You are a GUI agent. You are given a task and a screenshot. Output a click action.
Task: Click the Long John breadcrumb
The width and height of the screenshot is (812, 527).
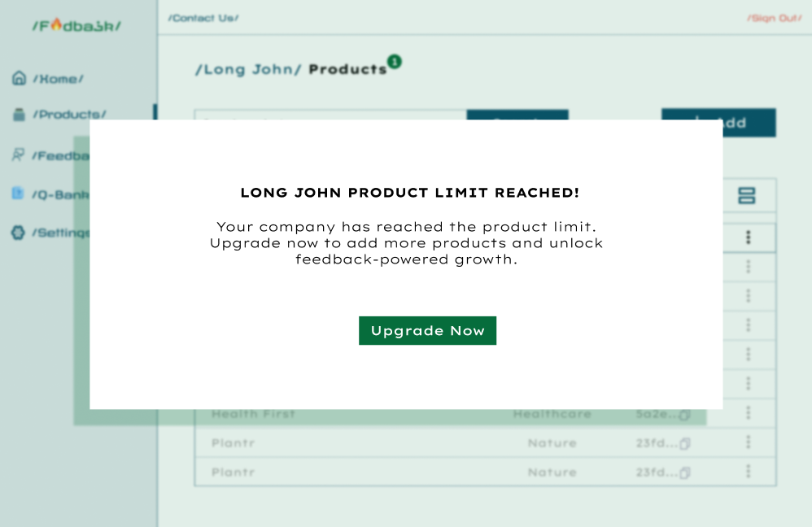[x=248, y=69]
